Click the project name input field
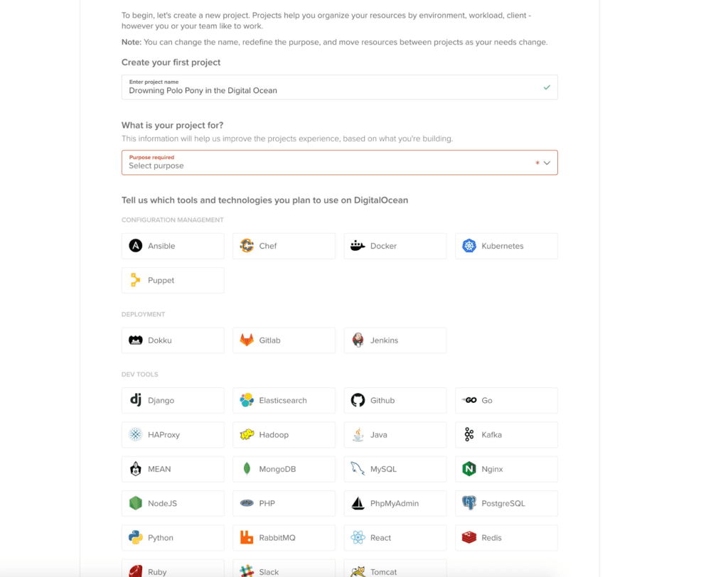The image size is (728, 577). click(x=339, y=87)
